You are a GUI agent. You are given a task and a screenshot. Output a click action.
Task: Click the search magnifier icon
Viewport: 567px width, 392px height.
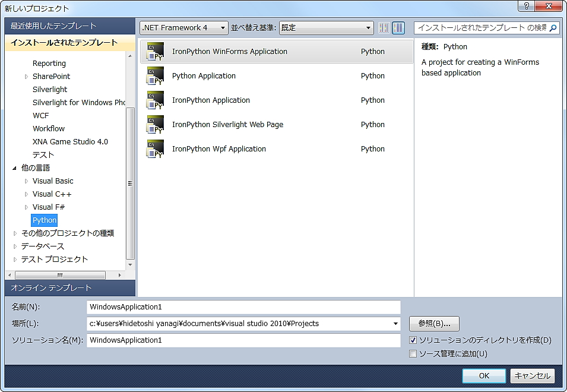pyautogui.click(x=553, y=28)
